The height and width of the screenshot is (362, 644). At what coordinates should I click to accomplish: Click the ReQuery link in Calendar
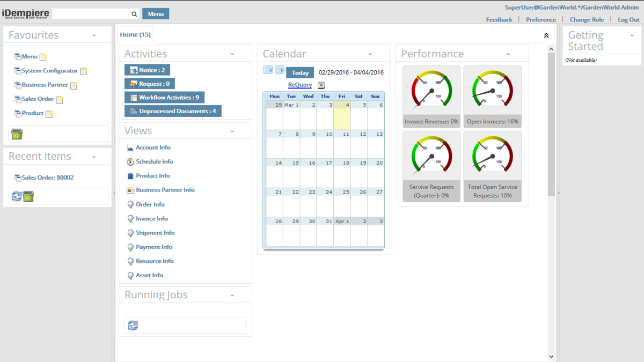point(299,85)
